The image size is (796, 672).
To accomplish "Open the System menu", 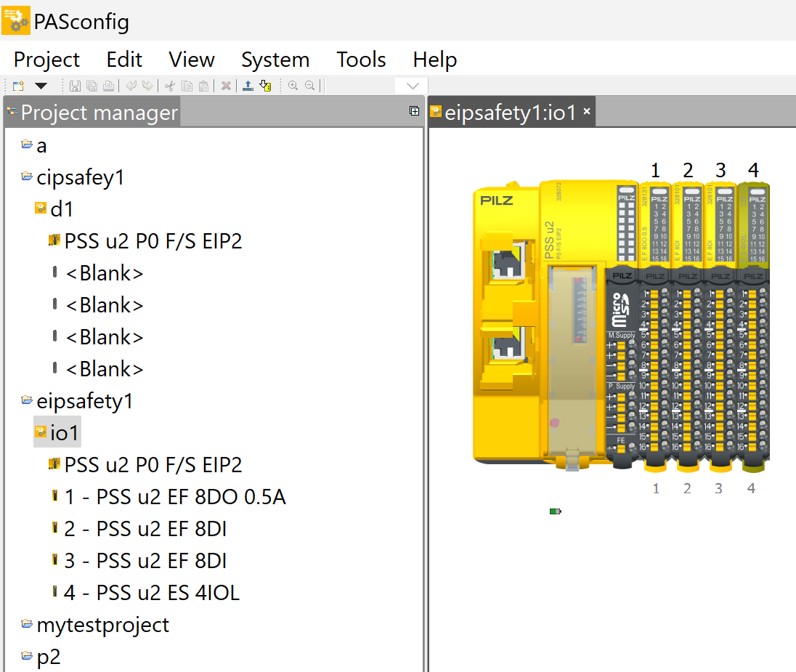I will pyautogui.click(x=275, y=60).
